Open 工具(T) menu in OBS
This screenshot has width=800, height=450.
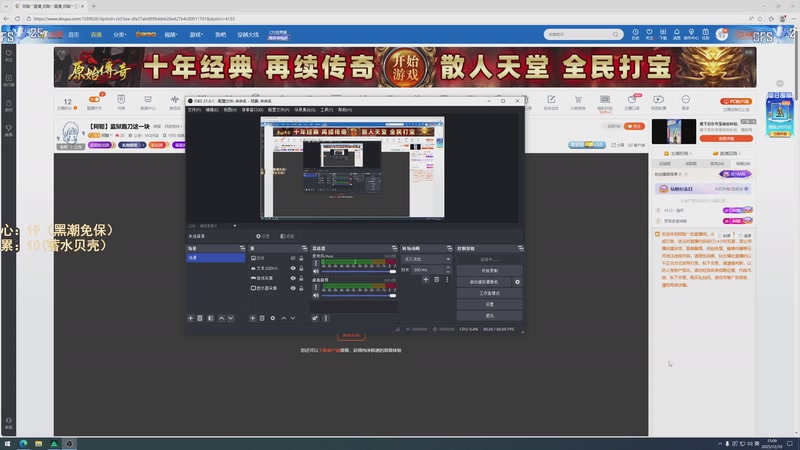[327, 110]
